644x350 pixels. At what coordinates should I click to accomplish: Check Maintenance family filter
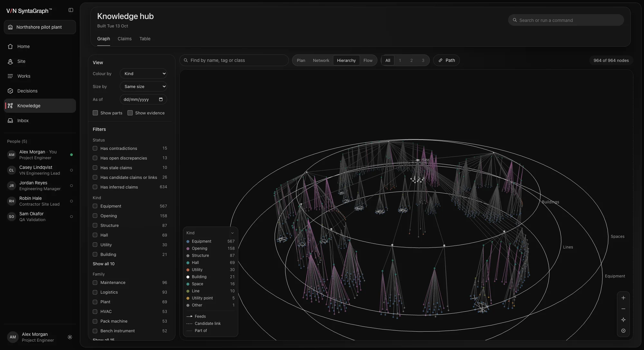[95, 282]
